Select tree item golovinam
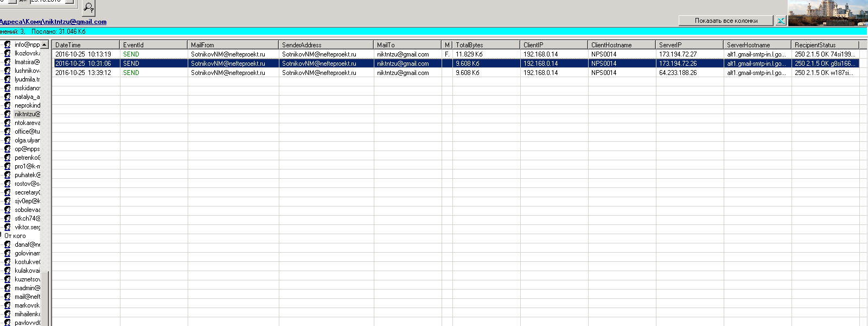 27,253
